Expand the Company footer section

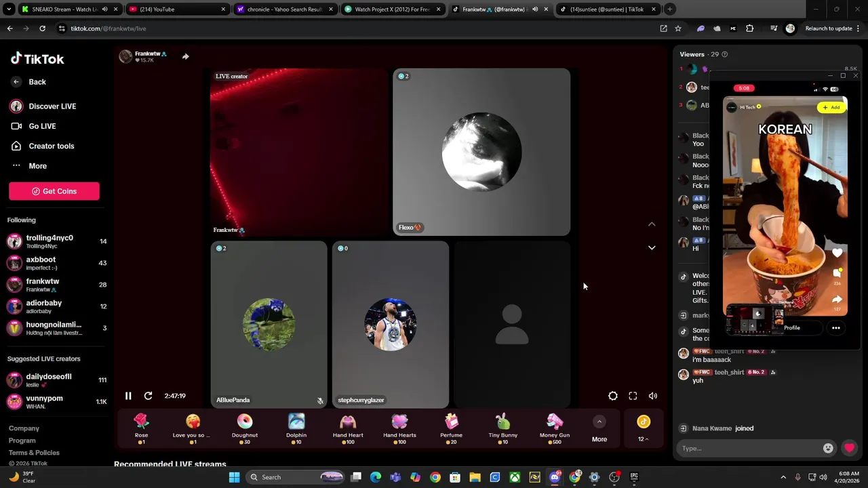tap(24, 428)
